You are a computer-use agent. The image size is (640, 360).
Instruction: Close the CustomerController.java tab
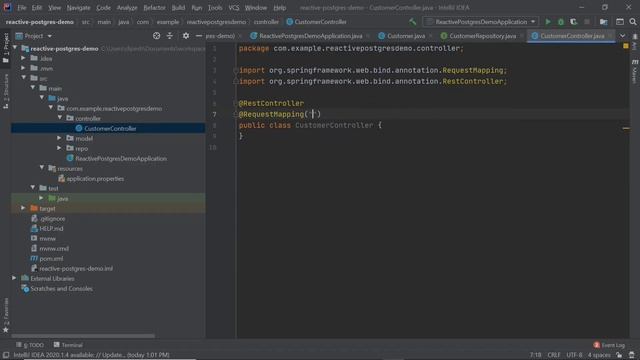point(610,36)
